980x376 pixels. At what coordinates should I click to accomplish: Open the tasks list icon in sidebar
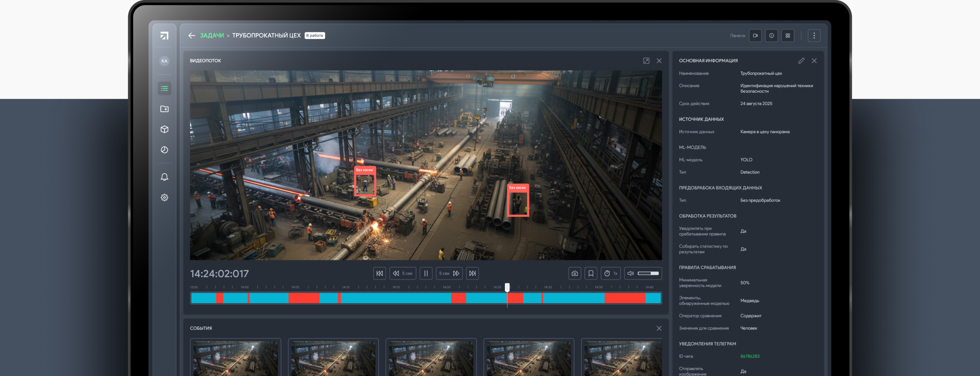click(164, 88)
